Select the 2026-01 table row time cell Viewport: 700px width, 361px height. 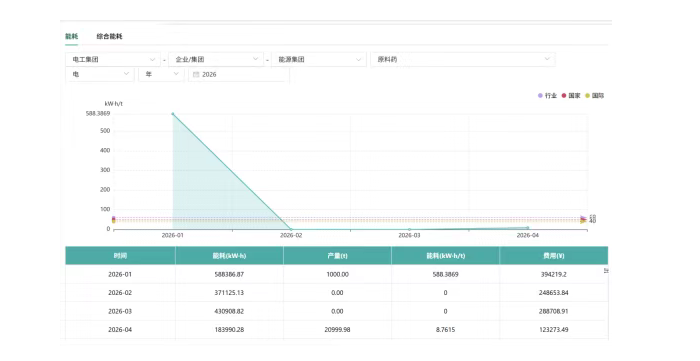coord(120,274)
